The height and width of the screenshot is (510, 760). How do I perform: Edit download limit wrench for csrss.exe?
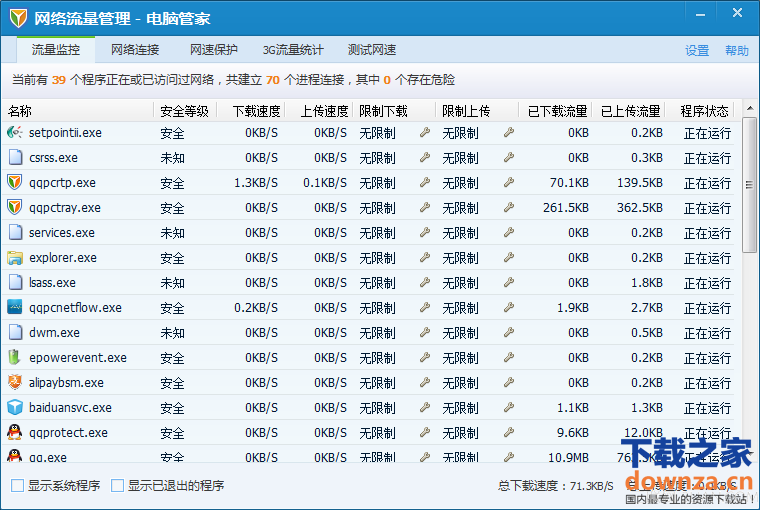tap(425, 158)
